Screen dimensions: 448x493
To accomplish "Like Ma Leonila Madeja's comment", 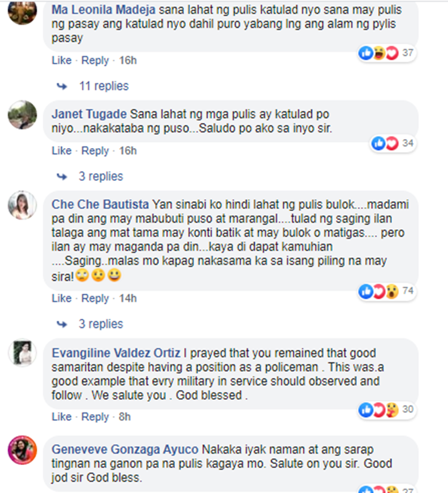I will point(62,60).
